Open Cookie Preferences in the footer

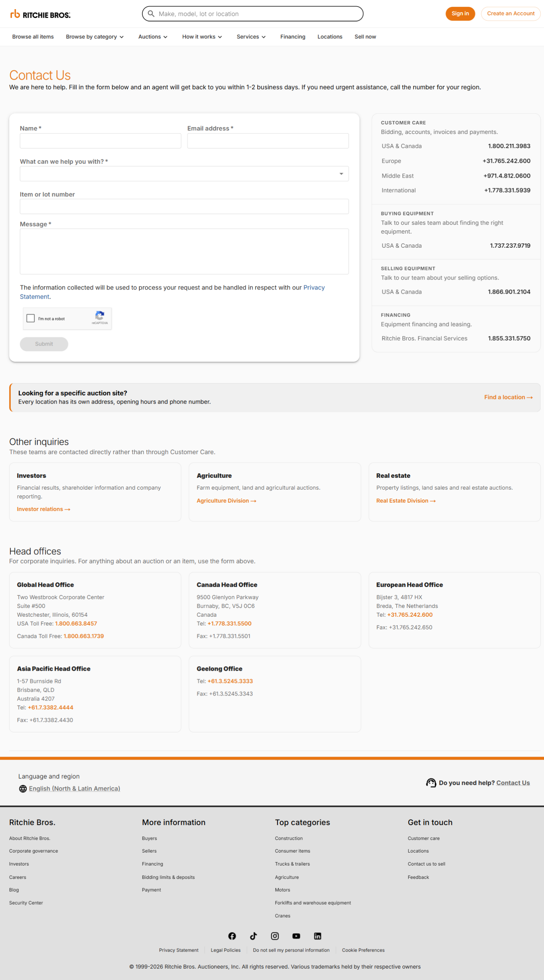[363, 950]
